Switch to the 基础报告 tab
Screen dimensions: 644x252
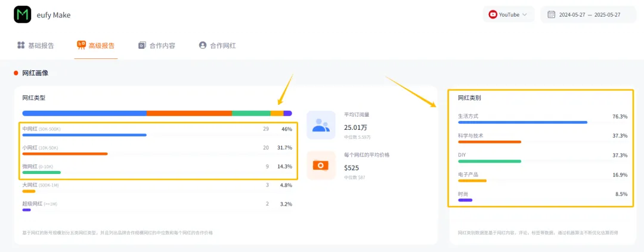[x=36, y=45]
